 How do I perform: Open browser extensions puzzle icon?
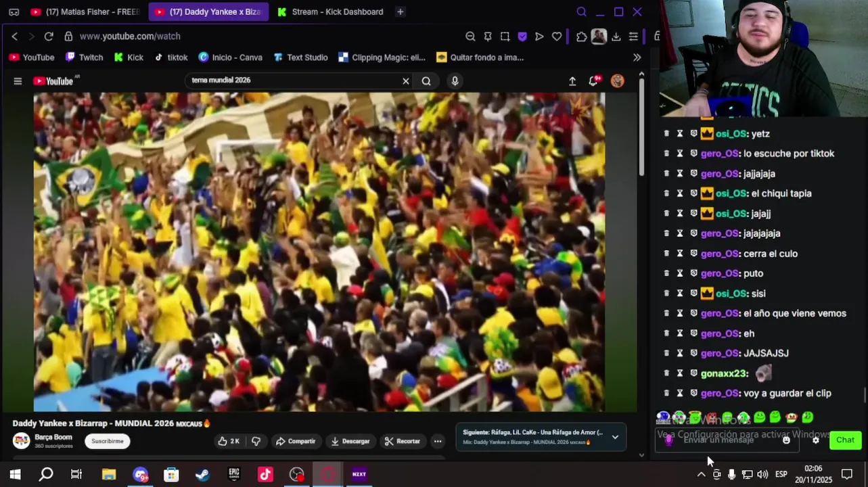coord(582,37)
